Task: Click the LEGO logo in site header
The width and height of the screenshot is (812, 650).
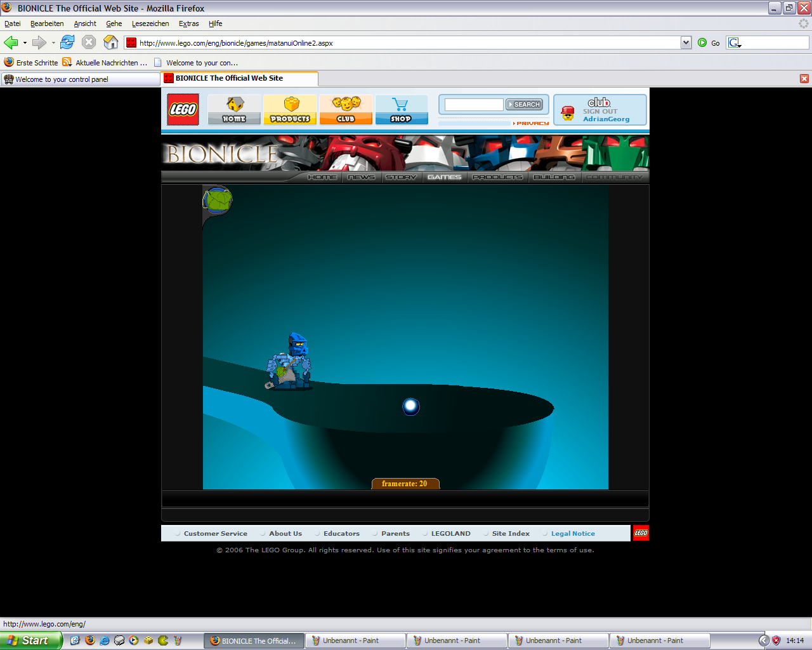Action: click(x=183, y=109)
